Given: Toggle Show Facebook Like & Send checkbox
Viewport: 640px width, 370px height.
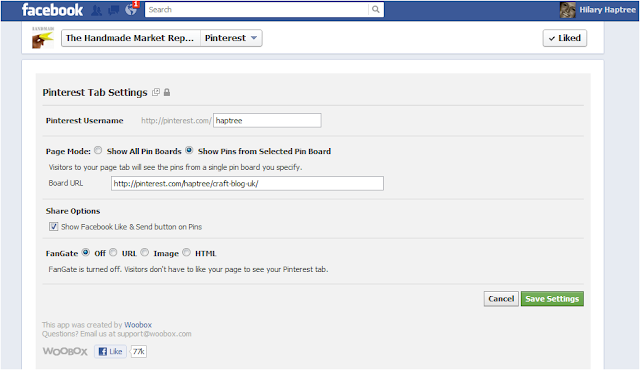Looking at the screenshot, I should [53, 226].
